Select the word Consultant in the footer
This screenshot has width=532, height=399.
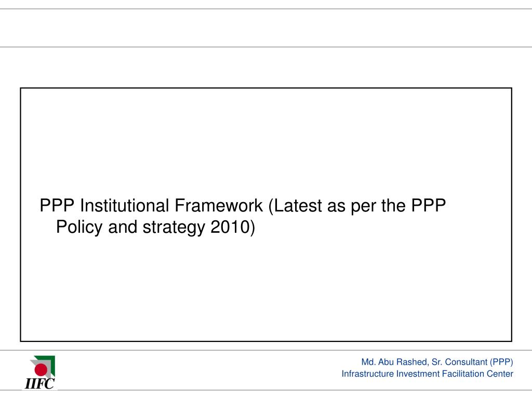tap(466, 362)
